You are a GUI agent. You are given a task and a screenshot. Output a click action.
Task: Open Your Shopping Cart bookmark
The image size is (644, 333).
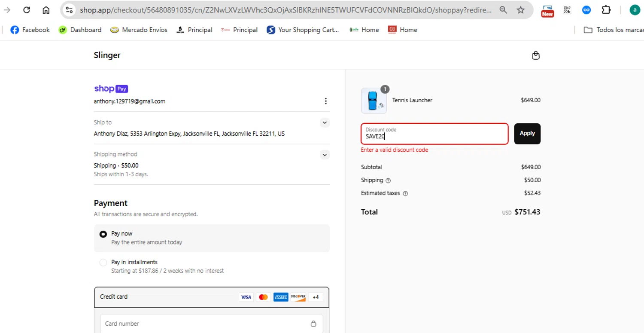tap(303, 30)
